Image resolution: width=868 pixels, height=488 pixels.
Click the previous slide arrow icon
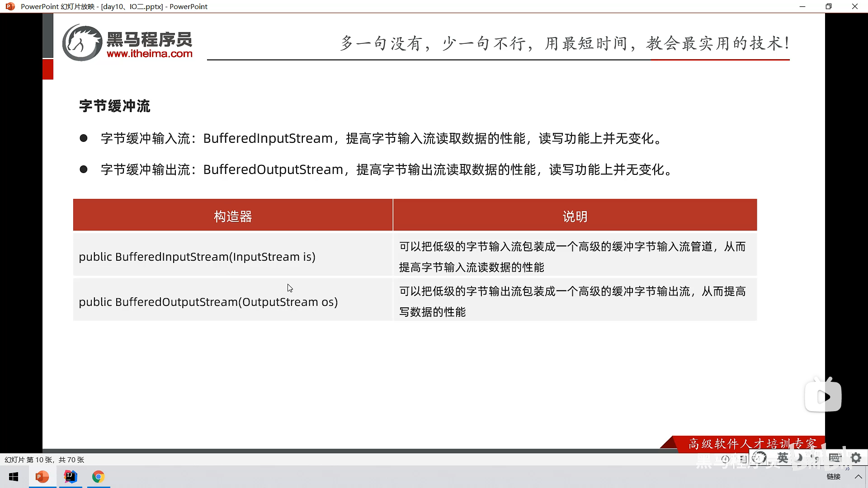(x=725, y=459)
